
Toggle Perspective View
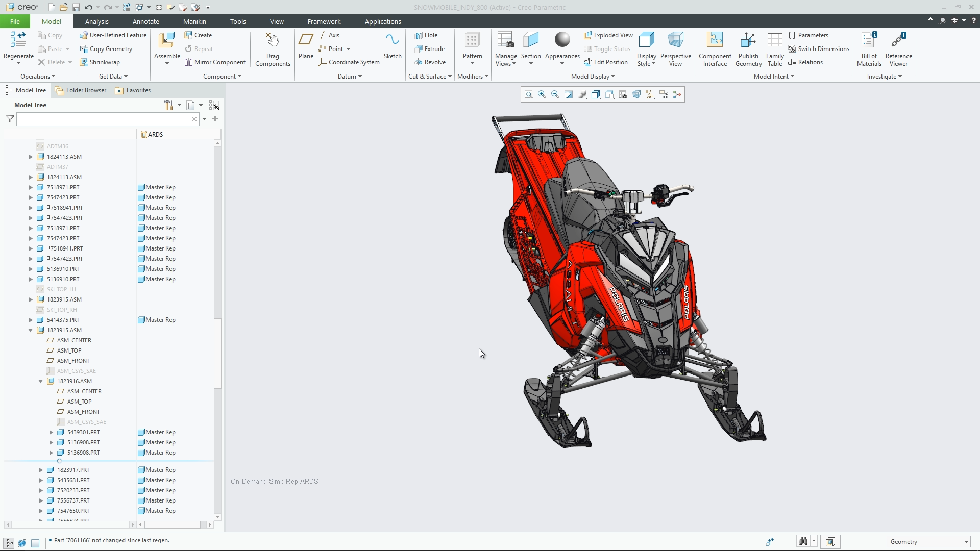point(675,48)
